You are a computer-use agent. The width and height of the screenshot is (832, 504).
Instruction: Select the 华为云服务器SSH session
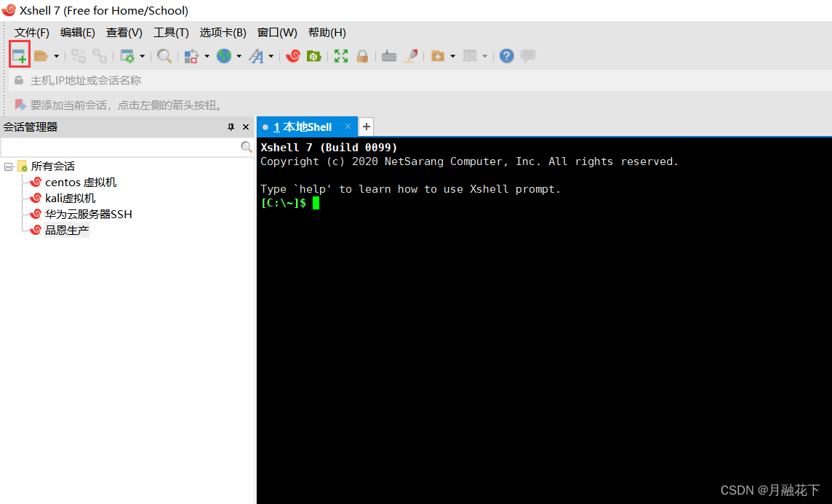pos(88,214)
